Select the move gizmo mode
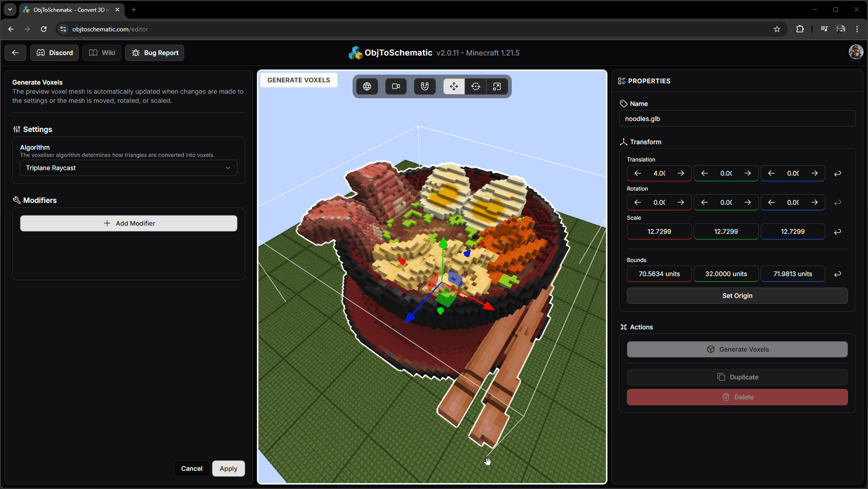 tap(454, 86)
